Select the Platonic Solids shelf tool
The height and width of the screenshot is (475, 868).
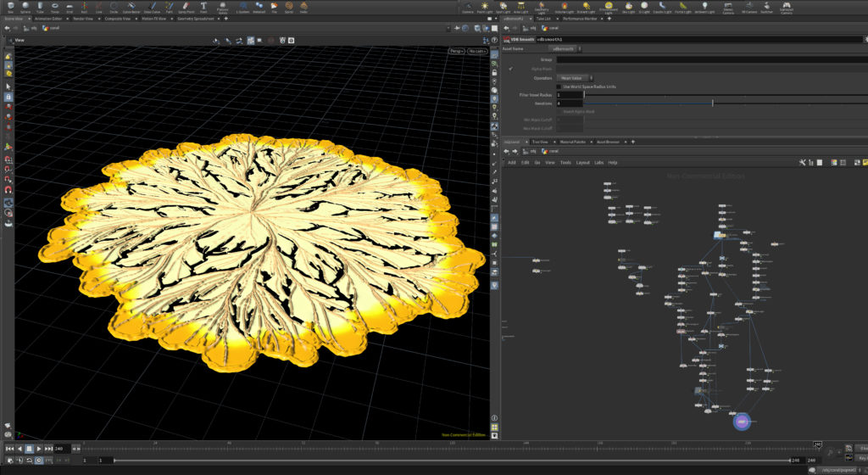pos(223,7)
